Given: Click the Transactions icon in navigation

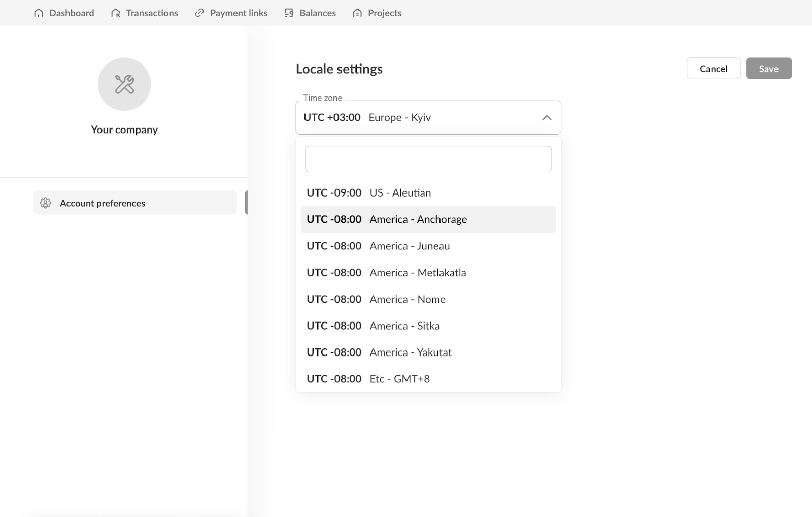Looking at the screenshot, I should 116,13.
